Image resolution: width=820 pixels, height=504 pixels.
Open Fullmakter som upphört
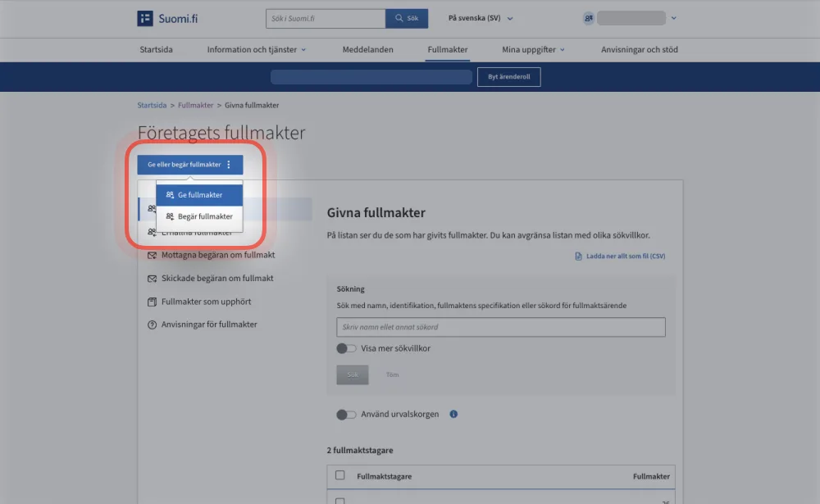(x=206, y=302)
